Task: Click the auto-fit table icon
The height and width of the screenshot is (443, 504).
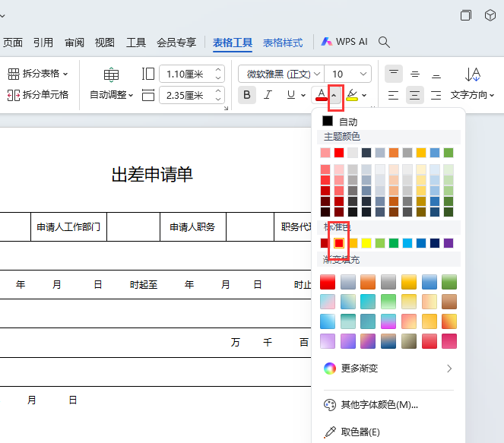Action: click(x=111, y=74)
